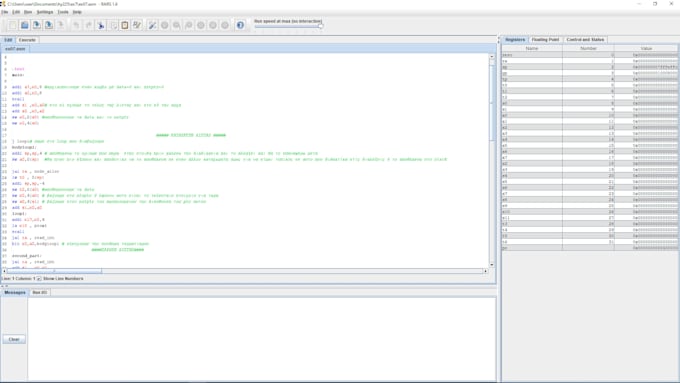Click the Dump Memory toolbar icon
Screen dimensions: 680x383
(61, 25)
